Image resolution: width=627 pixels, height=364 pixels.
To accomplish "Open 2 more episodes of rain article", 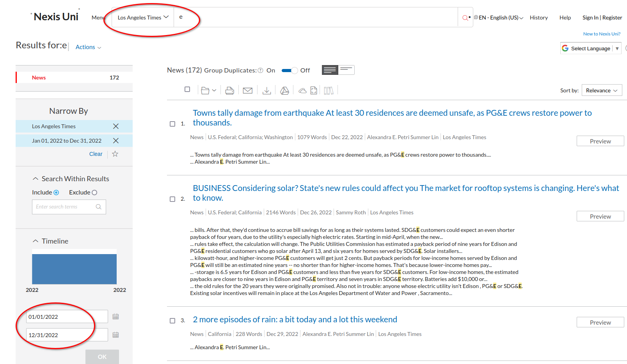I will (x=295, y=320).
